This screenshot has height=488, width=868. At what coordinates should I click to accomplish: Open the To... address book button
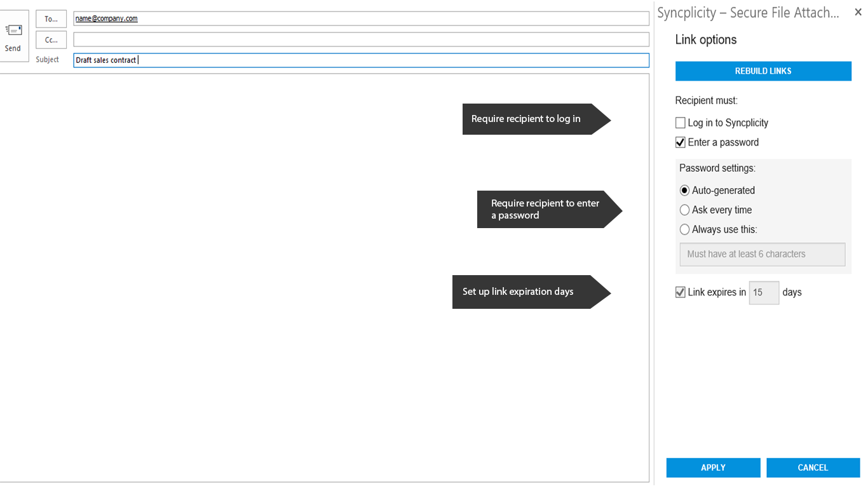click(51, 19)
